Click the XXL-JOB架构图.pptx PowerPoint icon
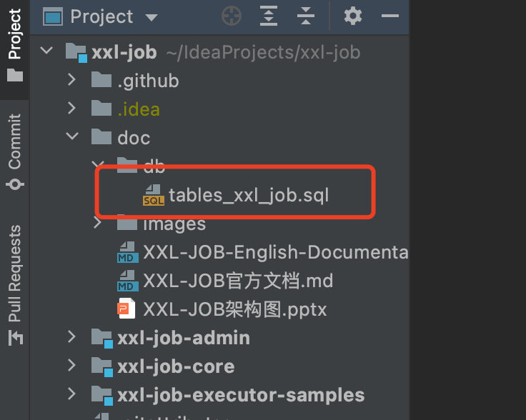This screenshot has height=420, width=526. pos(126,309)
